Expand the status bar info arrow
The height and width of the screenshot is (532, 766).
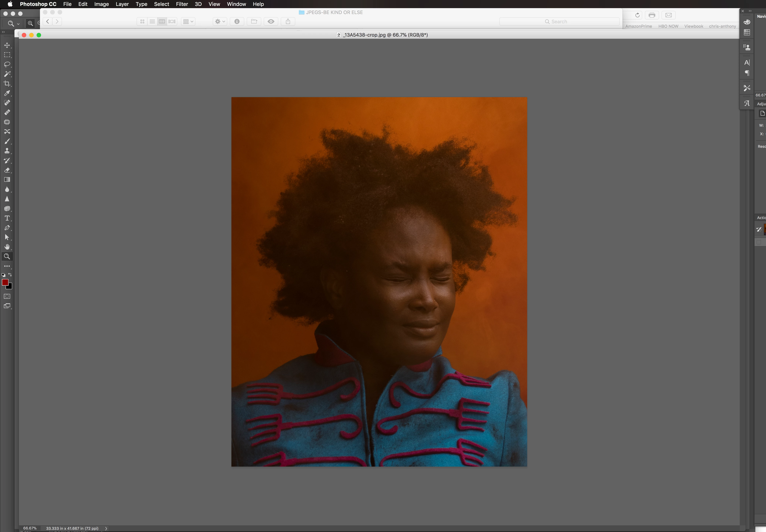tap(106, 528)
